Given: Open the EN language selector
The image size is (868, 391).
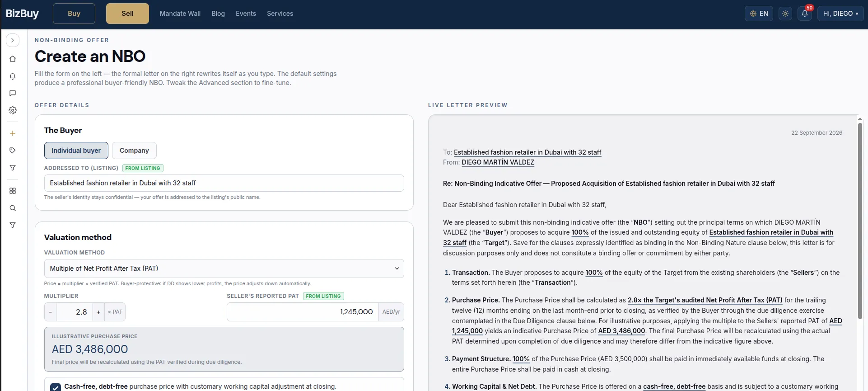Looking at the screenshot, I should coord(759,14).
